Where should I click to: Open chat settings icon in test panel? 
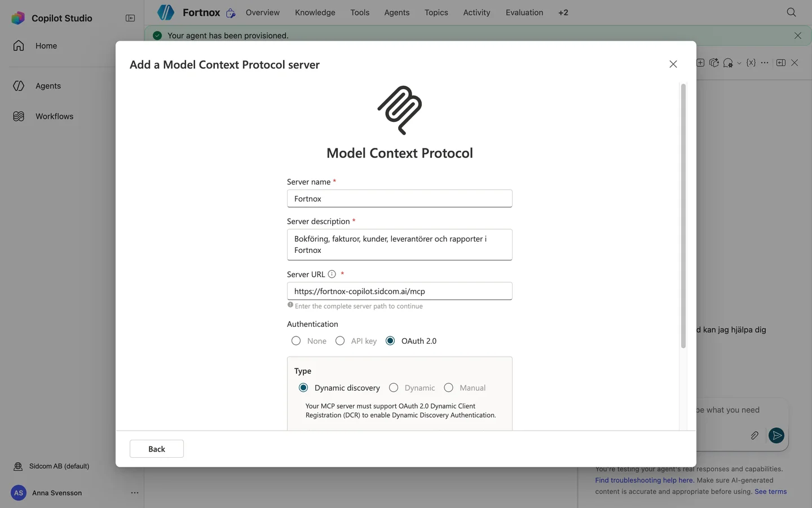point(728,63)
